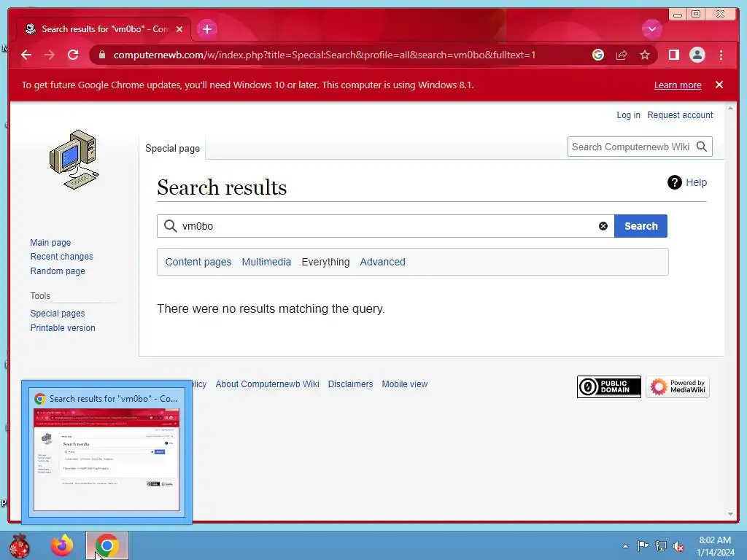The width and height of the screenshot is (747, 560).
Task: Reload the page with refresh icon
Action: pyautogui.click(x=73, y=55)
